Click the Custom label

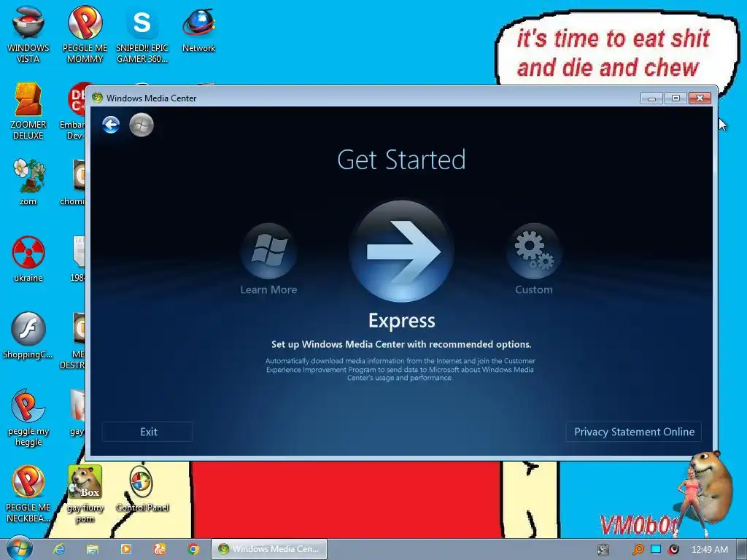533,289
